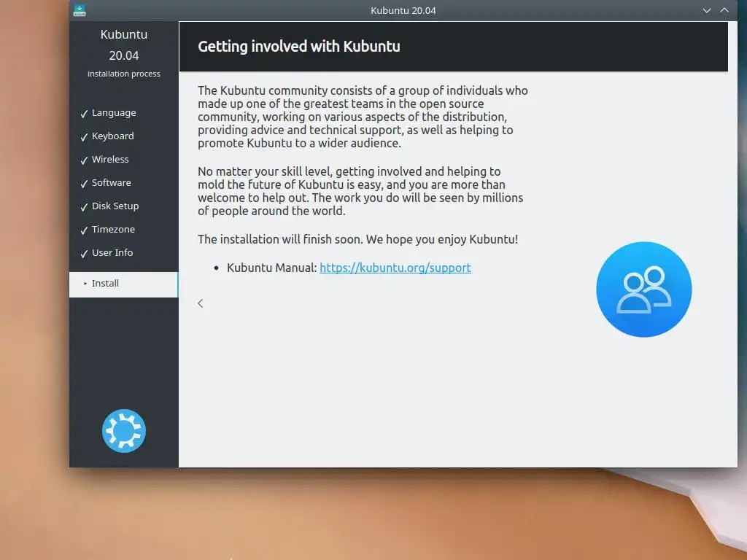Select the Install step in sidebar
The image size is (747, 560).
123,284
